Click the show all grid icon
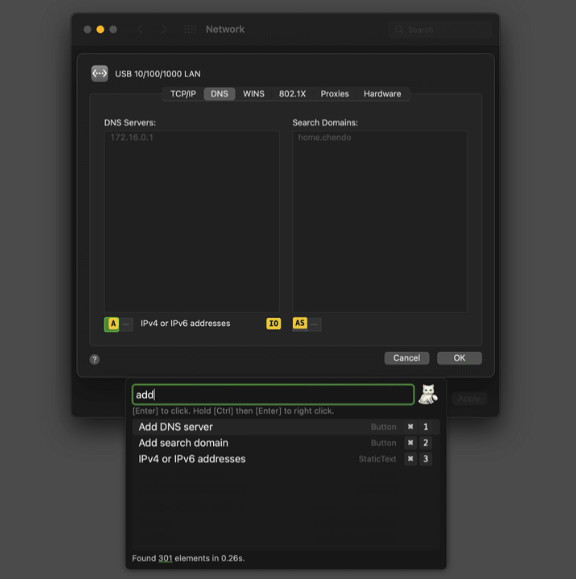This screenshot has width=576, height=579. pyautogui.click(x=190, y=29)
